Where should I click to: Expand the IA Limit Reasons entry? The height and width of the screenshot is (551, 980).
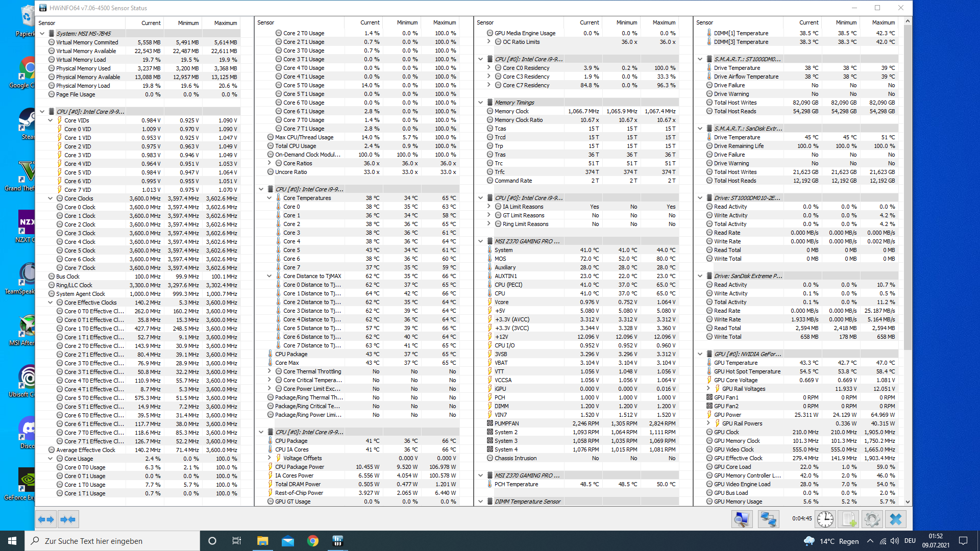coord(489,207)
